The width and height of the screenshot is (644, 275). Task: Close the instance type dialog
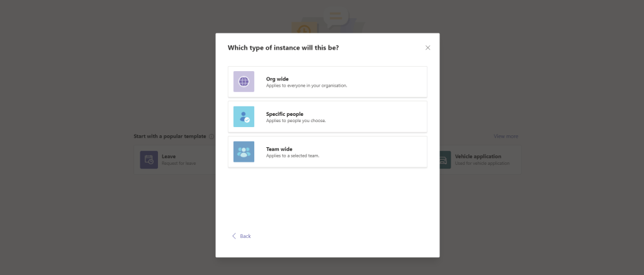428,48
